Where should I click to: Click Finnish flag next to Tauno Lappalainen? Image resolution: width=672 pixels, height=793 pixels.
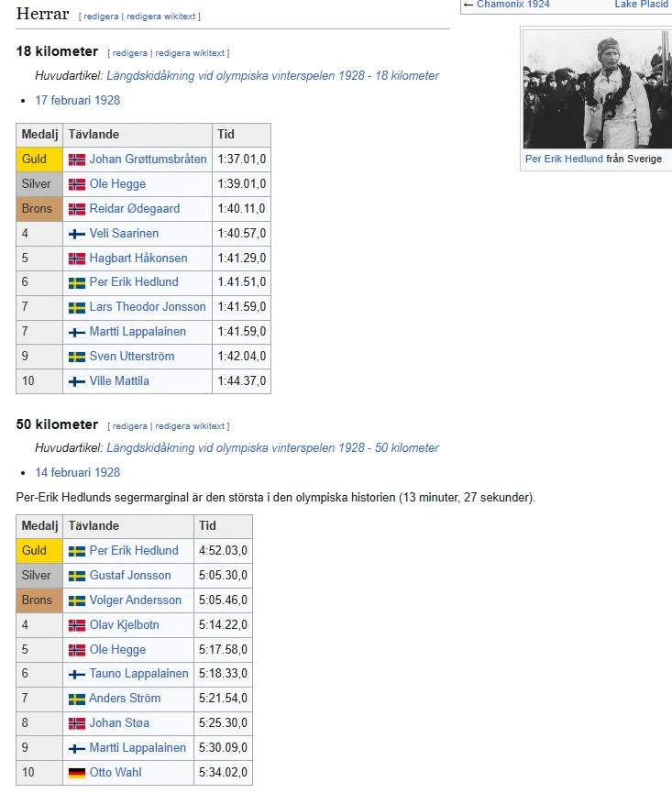77,674
